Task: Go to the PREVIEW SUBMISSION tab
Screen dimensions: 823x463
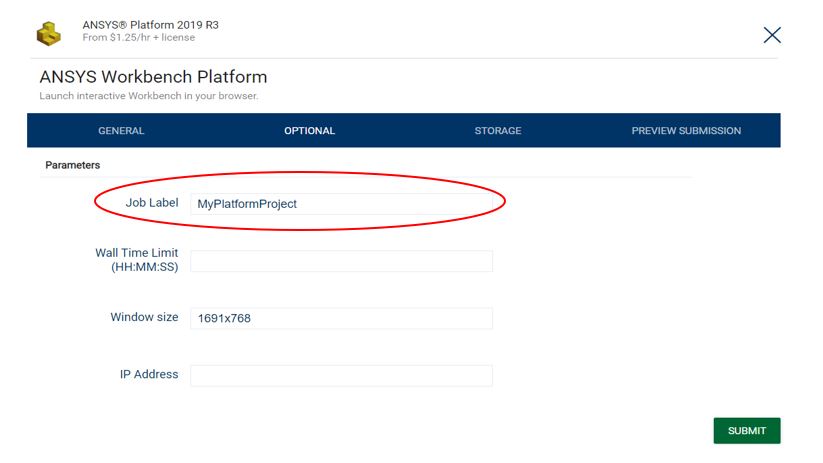Action: point(686,131)
